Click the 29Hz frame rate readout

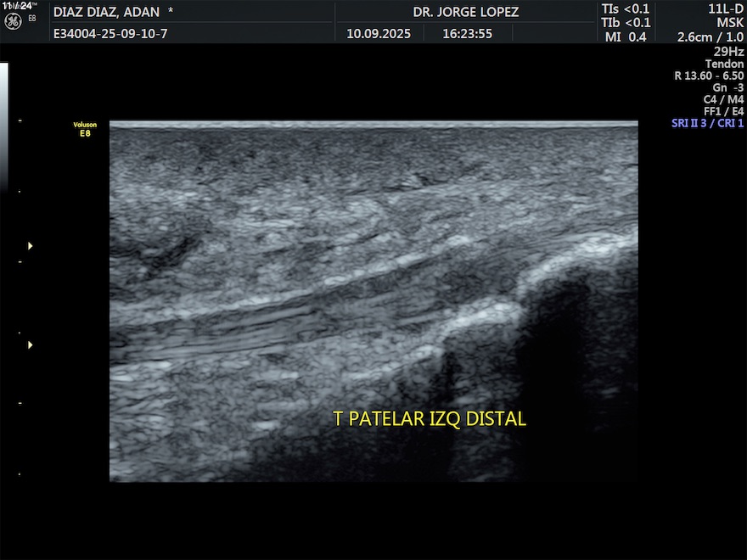click(x=728, y=51)
